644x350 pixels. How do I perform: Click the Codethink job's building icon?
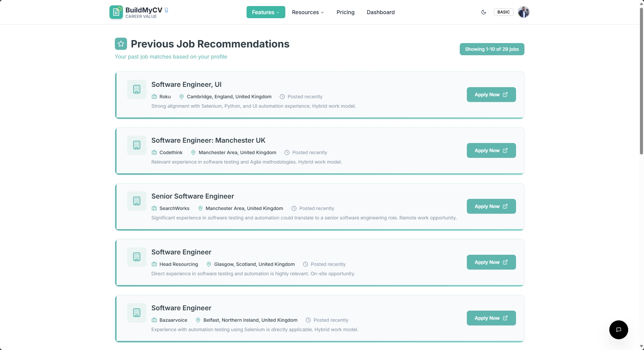point(137,145)
